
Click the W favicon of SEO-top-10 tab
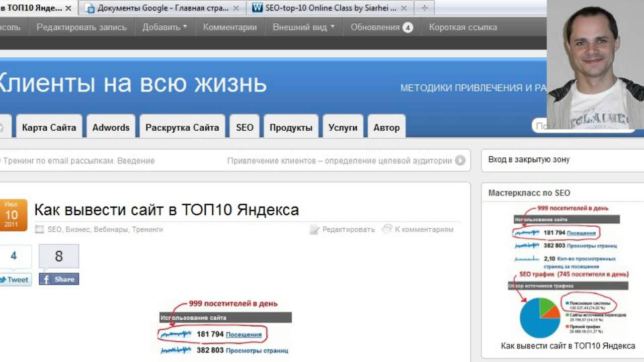258,8
